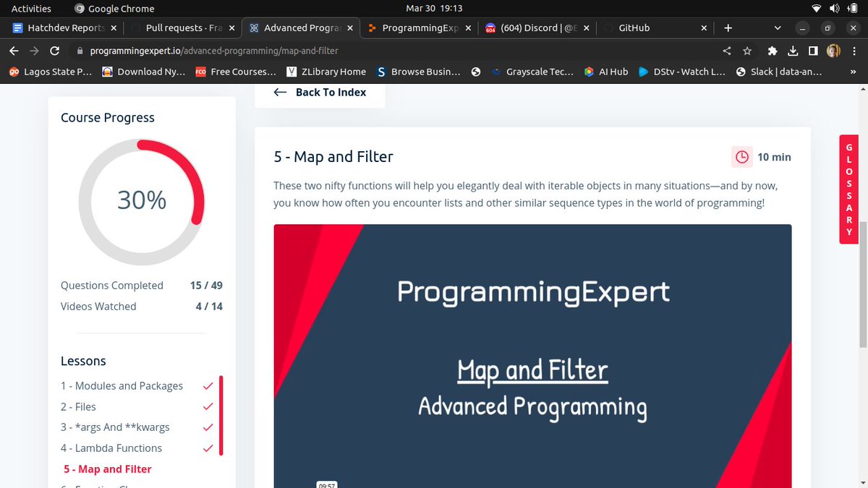This screenshot has height=488, width=868.
Task: Reload the page with refresh icon
Action: (x=55, y=51)
